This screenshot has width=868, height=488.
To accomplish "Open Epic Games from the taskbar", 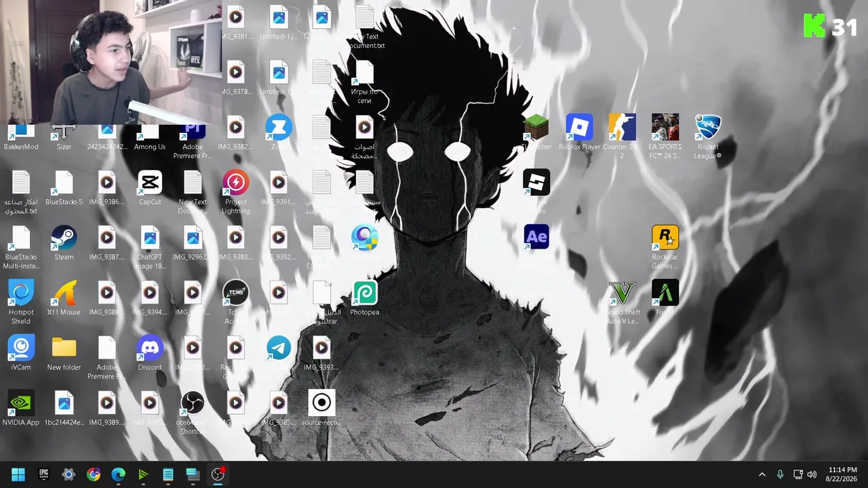I will pos(43,474).
